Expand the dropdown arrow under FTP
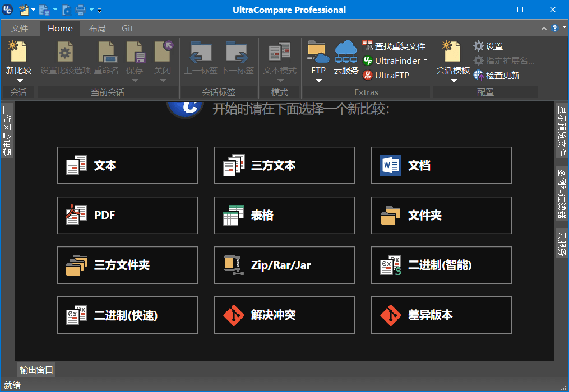The width and height of the screenshot is (569, 392). coord(318,81)
